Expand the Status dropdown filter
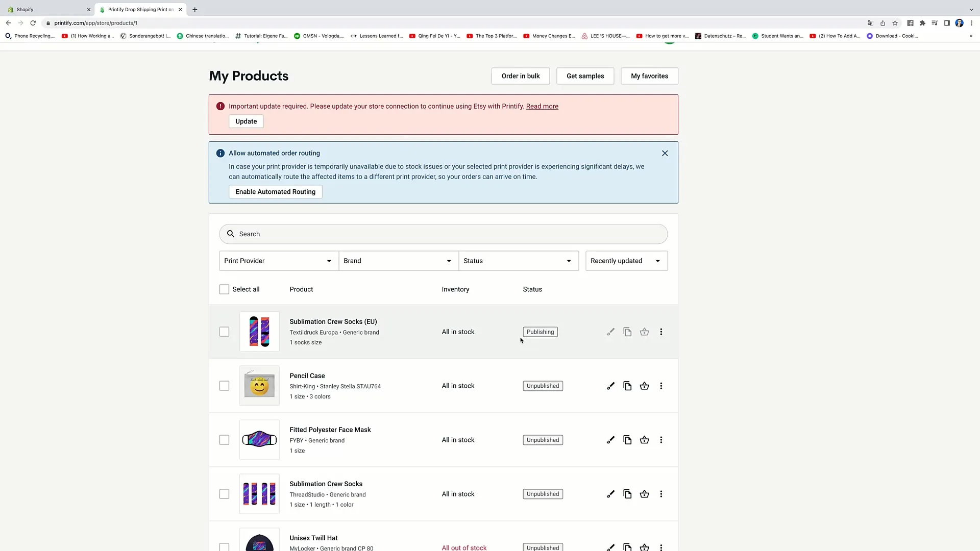 point(518,260)
